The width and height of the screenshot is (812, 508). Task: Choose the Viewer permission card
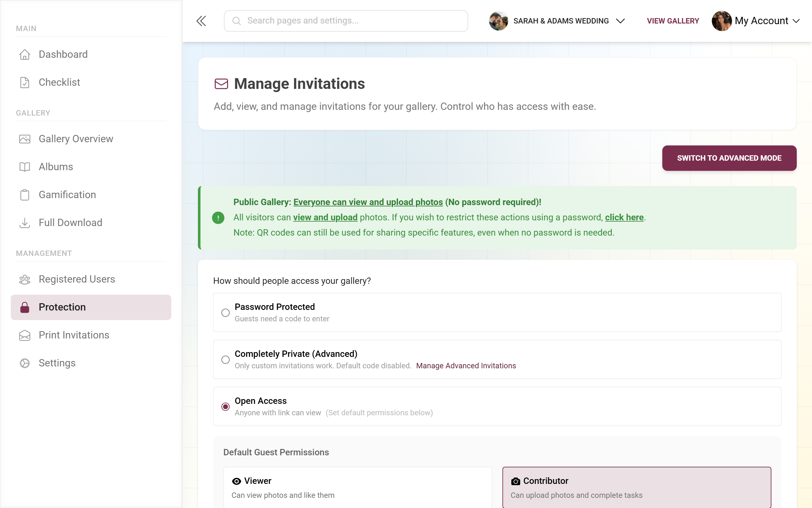(x=358, y=487)
